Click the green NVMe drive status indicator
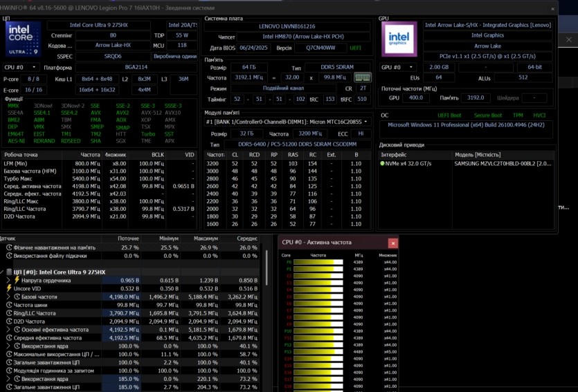This screenshot has height=392, width=578. (382, 164)
